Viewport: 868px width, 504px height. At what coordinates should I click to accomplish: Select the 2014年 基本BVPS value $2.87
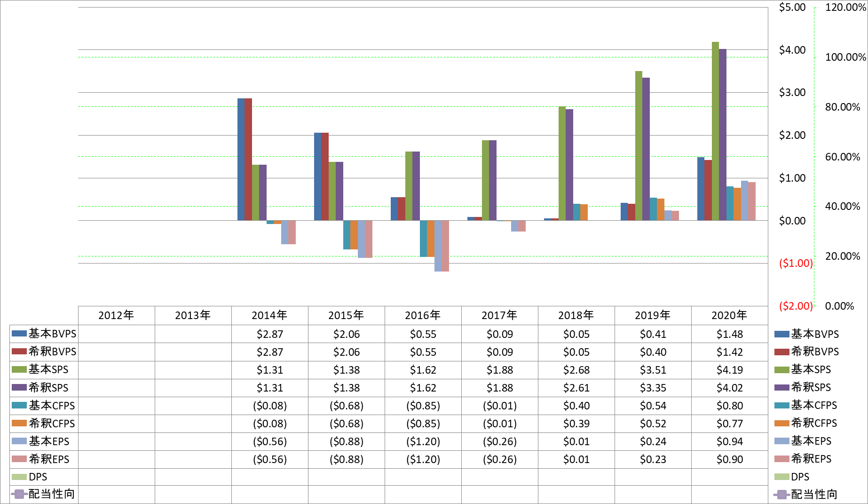click(270, 334)
